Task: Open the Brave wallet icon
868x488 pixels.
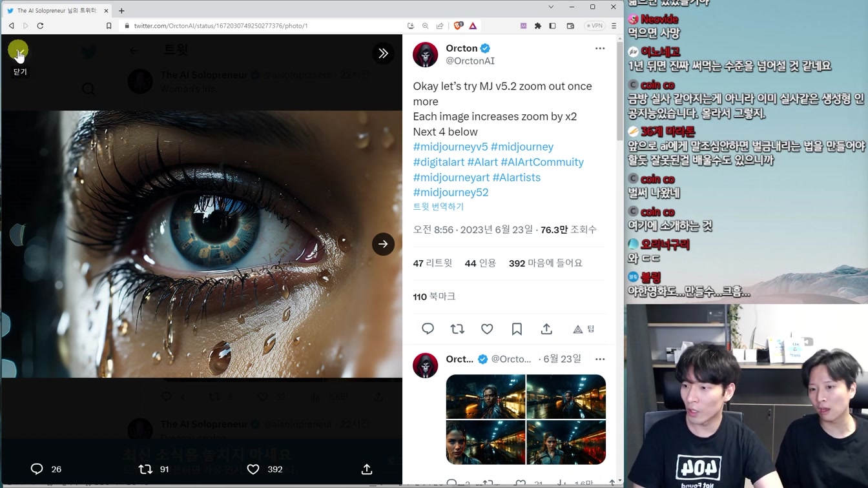Action: 570,26
